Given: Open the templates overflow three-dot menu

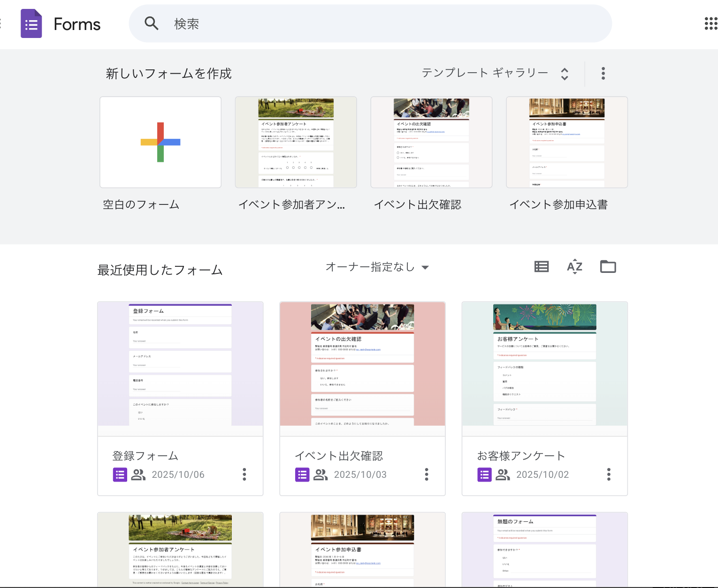Looking at the screenshot, I should pos(603,74).
